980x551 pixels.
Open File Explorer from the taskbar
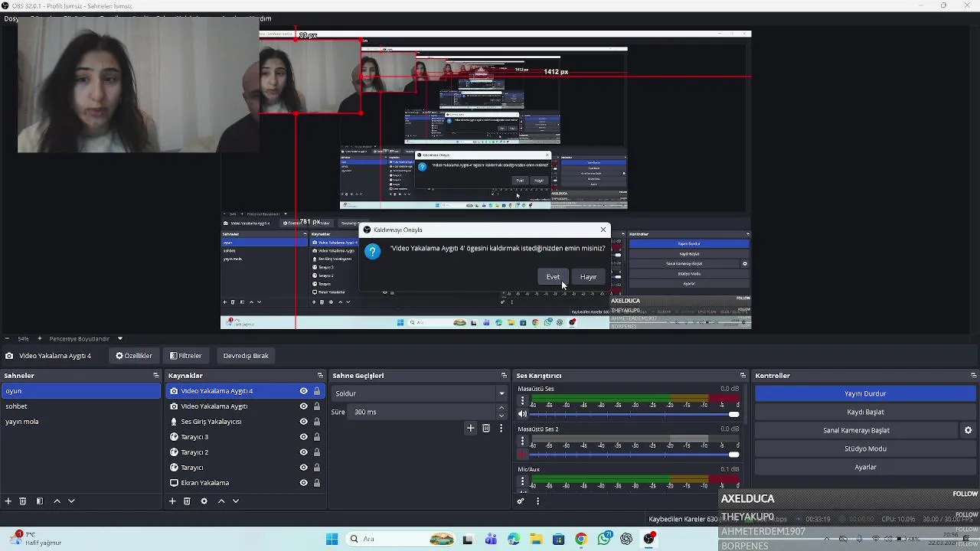(x=536, y=539)
